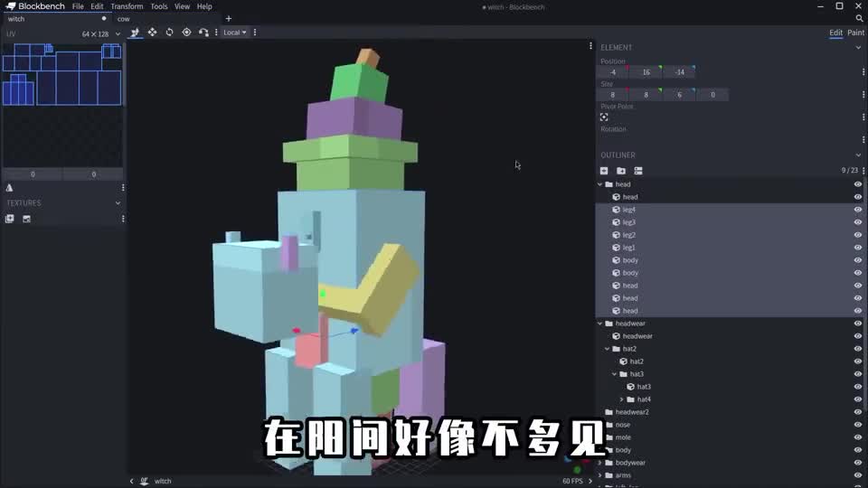Screen dimensions: 868x488
Task: Click the Create Texture icon
Action: point(26,219)
